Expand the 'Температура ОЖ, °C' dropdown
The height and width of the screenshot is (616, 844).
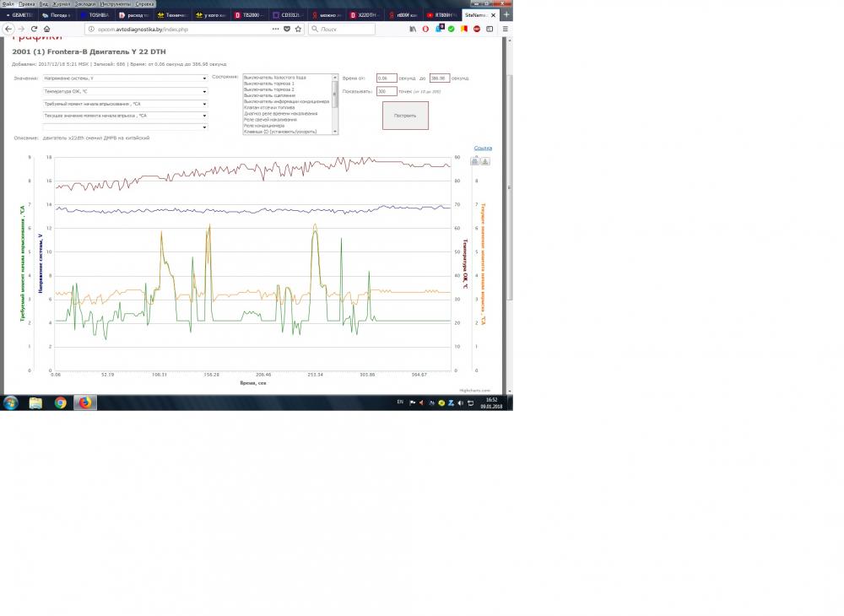pos(125,90)
